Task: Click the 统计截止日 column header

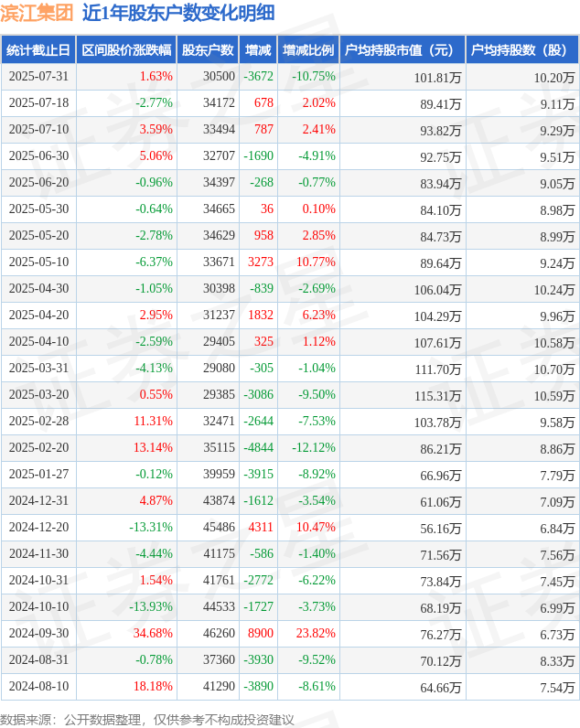Action: (x=38, y=49)
